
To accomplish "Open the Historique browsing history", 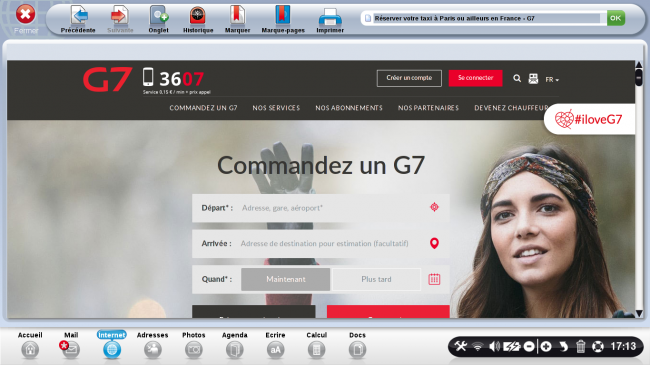I will [x=198, y=19].
